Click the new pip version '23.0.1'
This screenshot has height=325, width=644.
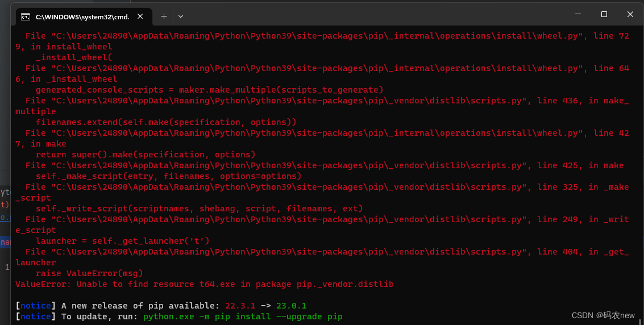pos(291,306)
